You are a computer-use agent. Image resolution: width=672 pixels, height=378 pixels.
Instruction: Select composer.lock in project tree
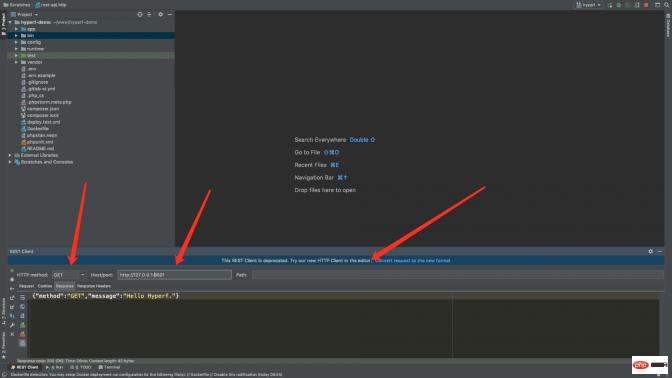[x=43, y=115]
